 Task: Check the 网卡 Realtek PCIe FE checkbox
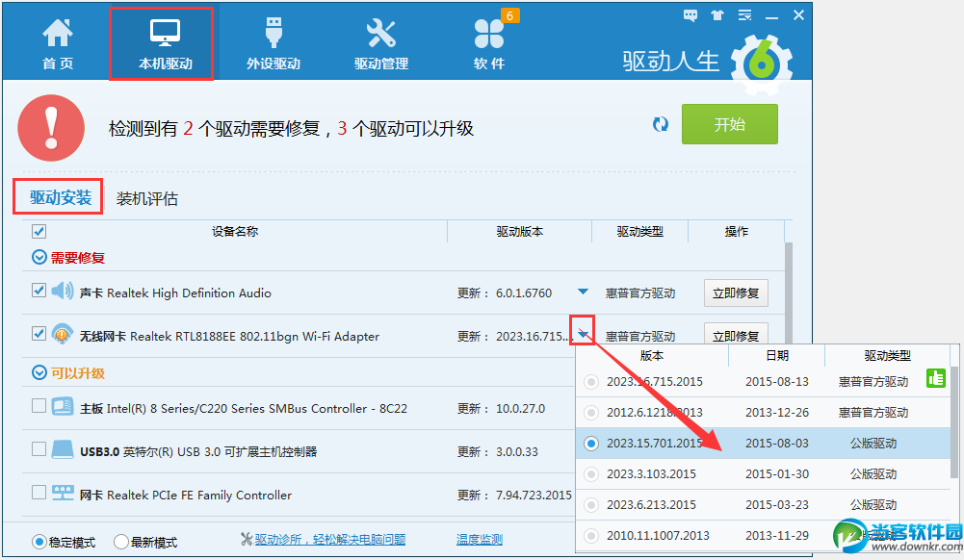click(39, 492)
